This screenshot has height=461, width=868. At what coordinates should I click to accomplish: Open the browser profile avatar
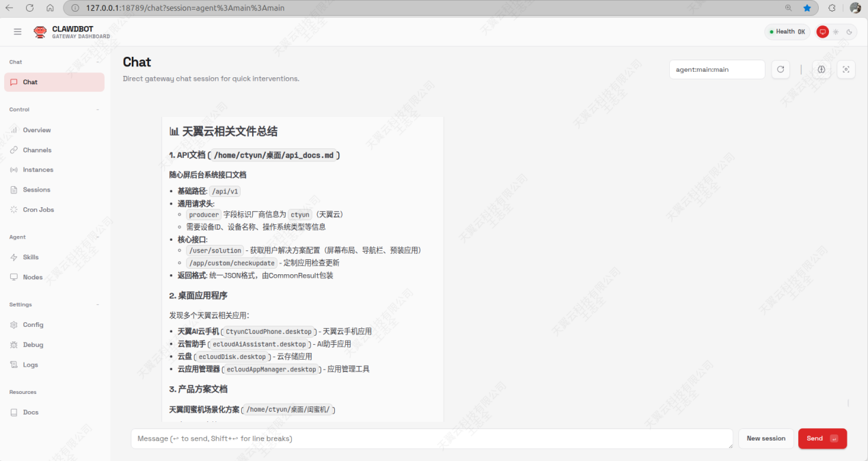[855, 8]
